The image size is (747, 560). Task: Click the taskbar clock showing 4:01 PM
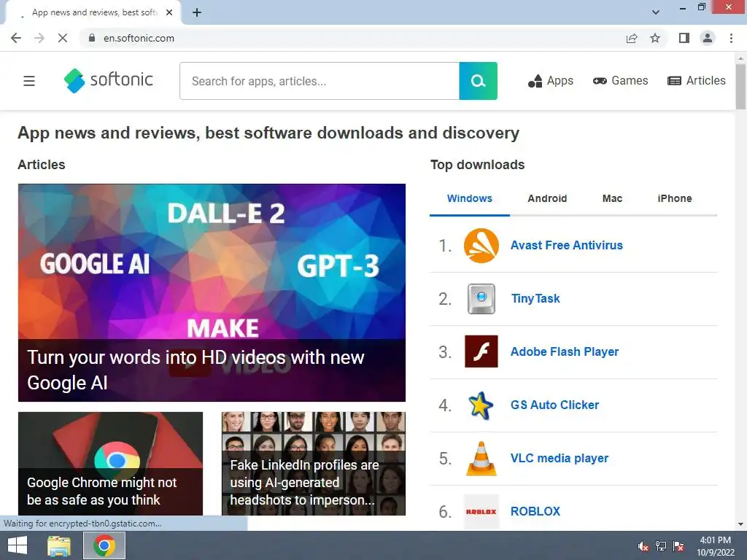tap(715, 546)
